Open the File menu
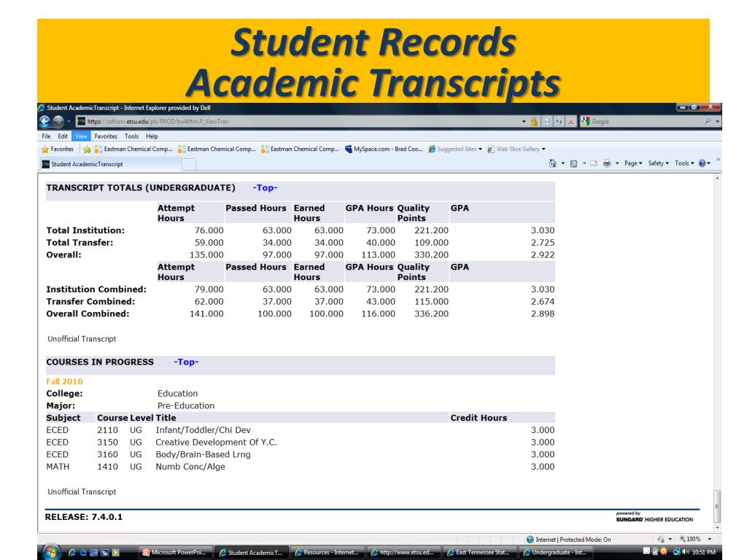Screen dimensions: 747x560 46,136
